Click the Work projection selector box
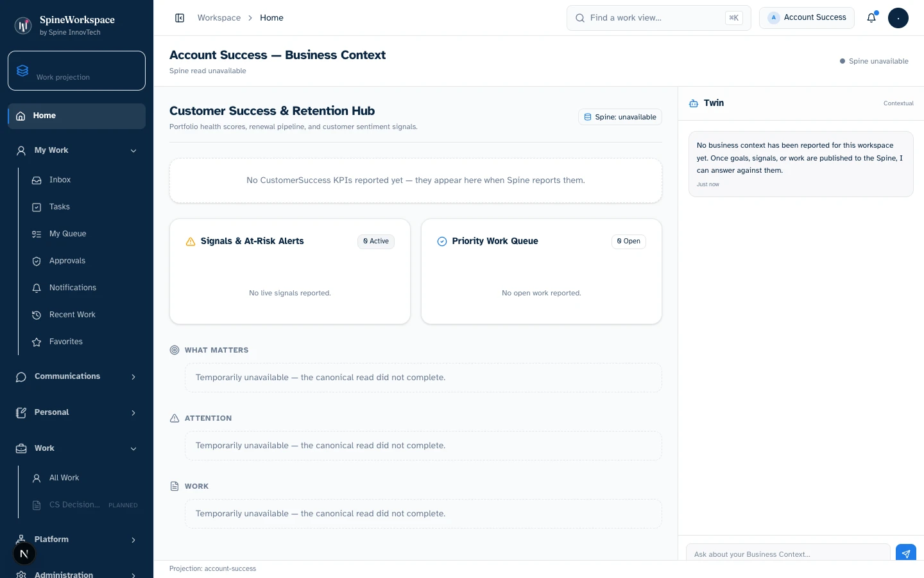924x578 pixels. (x=76, y=71)
